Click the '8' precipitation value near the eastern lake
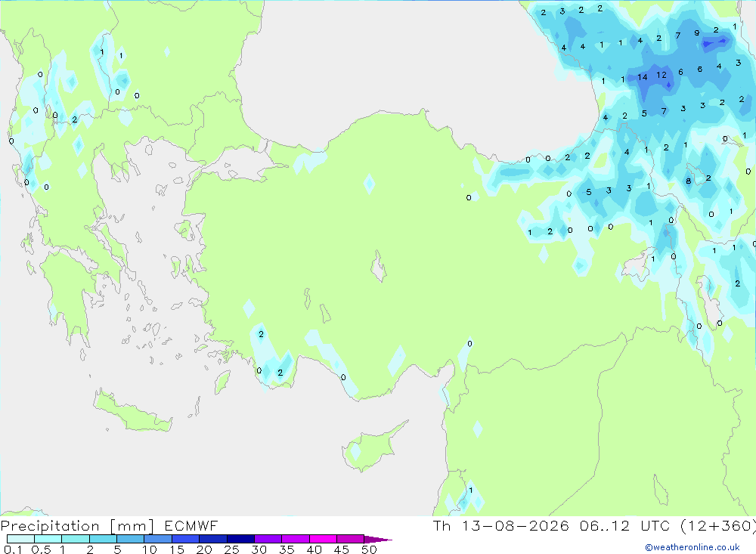Screen dimensions: 756x554 click(x=689, y=181)
